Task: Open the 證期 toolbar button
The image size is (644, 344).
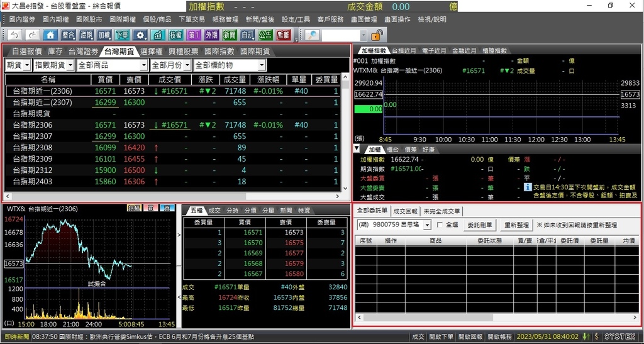Action: pos(86,35)
